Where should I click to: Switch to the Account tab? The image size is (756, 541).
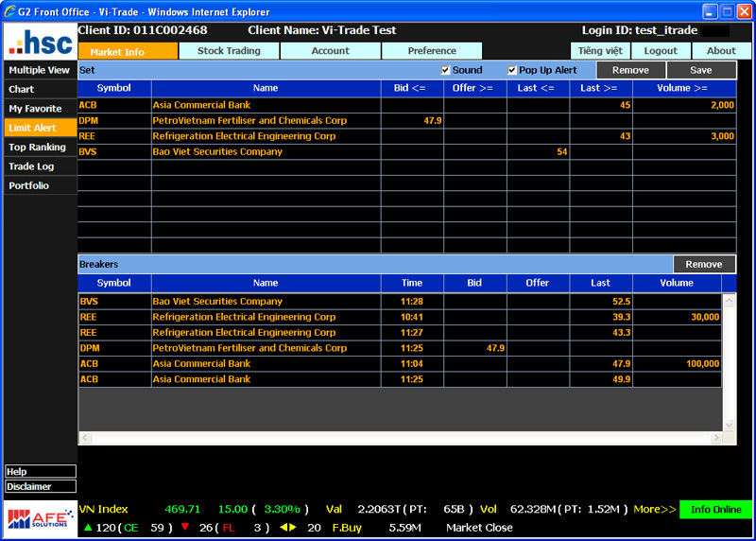(x=330, y=51)
